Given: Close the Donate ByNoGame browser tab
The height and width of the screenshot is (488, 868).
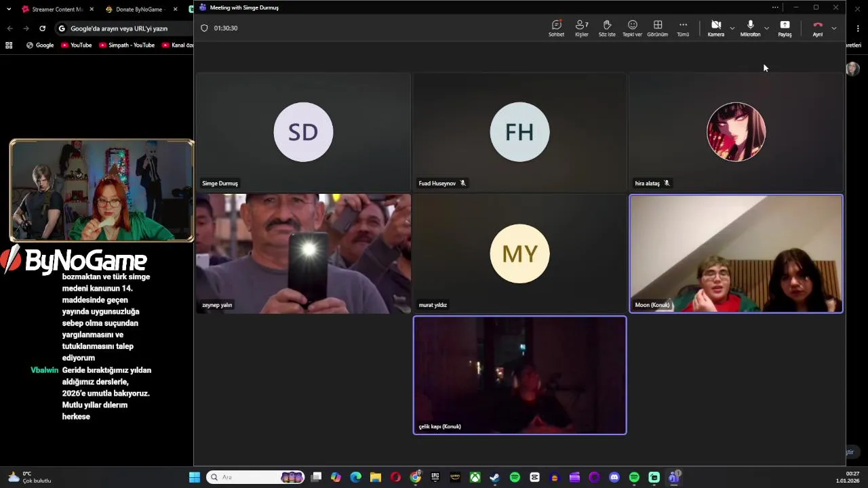Looking at the screenshot, I should tap(175, 9).
